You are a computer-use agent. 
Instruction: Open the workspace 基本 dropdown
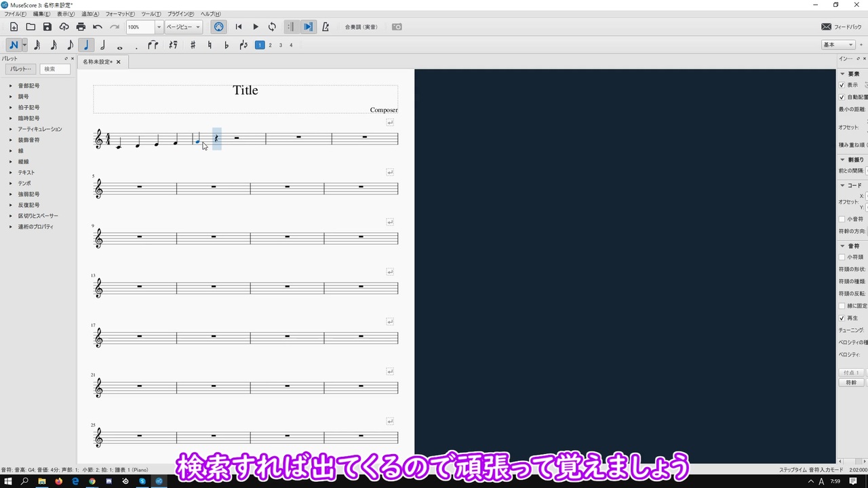(839, 45)
